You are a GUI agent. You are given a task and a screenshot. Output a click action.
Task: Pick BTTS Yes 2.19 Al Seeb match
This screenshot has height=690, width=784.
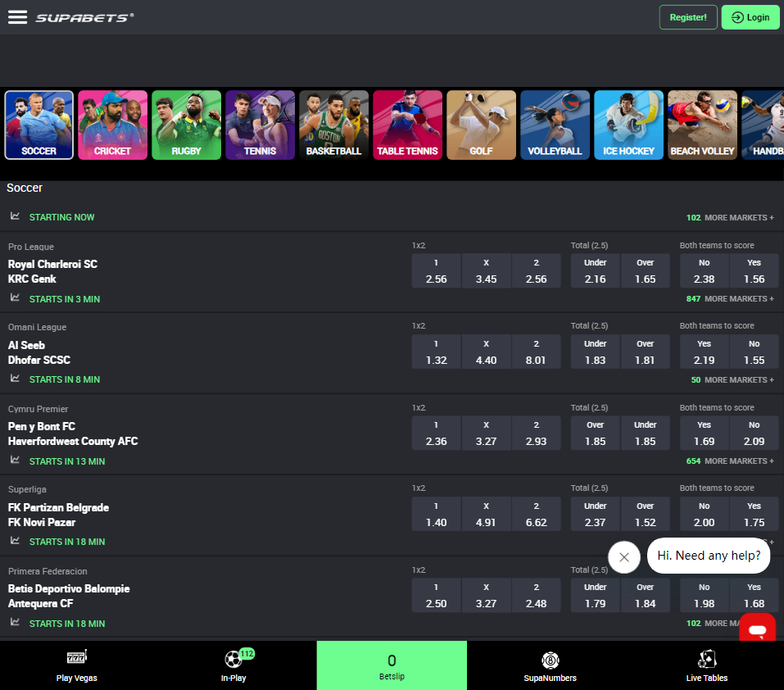point(704,352)
